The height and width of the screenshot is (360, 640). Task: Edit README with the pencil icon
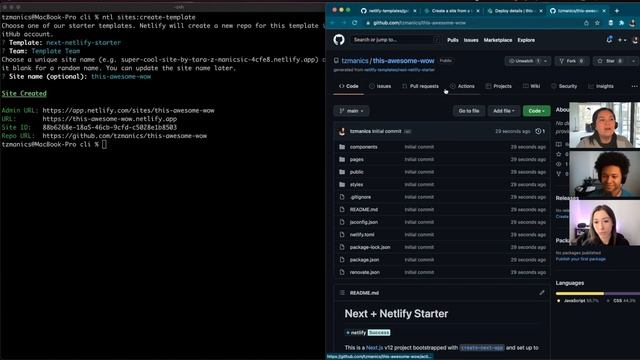point(542,293)
